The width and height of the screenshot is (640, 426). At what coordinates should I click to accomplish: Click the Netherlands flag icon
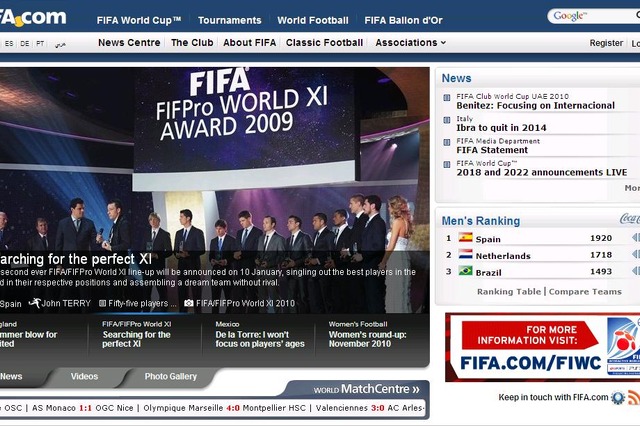(x=465, y=254)
